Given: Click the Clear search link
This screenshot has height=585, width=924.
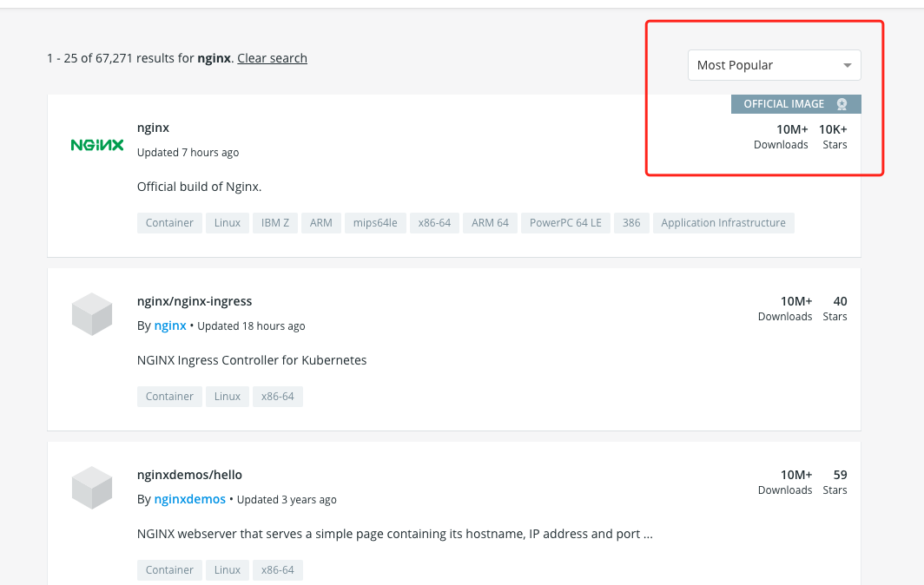Looking at the screenshot, I should point(273,58).
